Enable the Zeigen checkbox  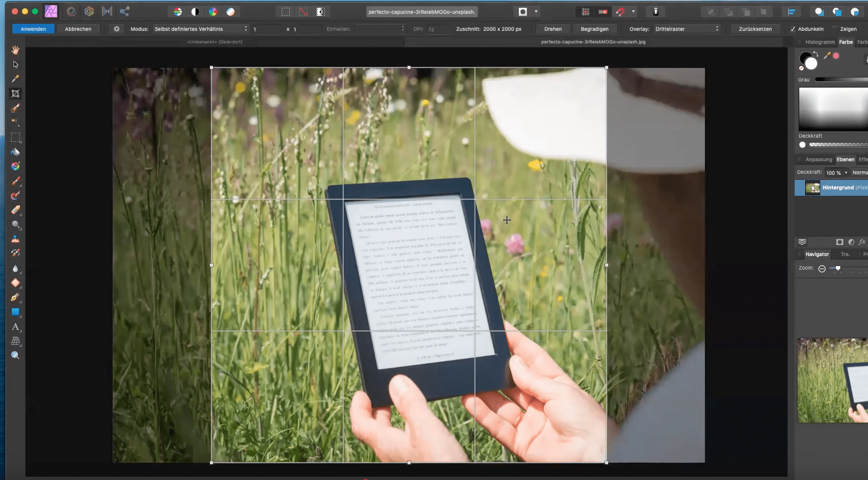pos(835,29)
